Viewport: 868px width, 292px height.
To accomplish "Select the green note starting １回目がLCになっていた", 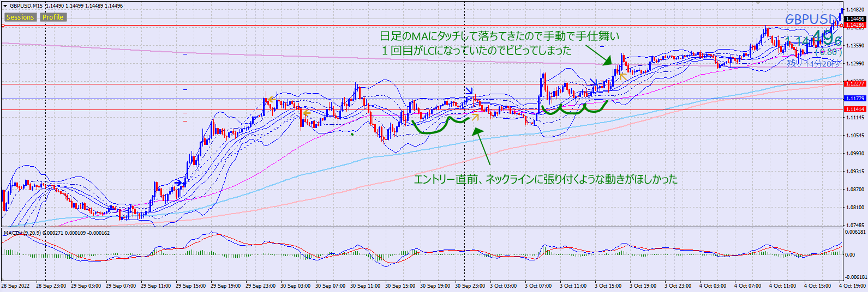I will pyautogui.click(x=476, y=51).
